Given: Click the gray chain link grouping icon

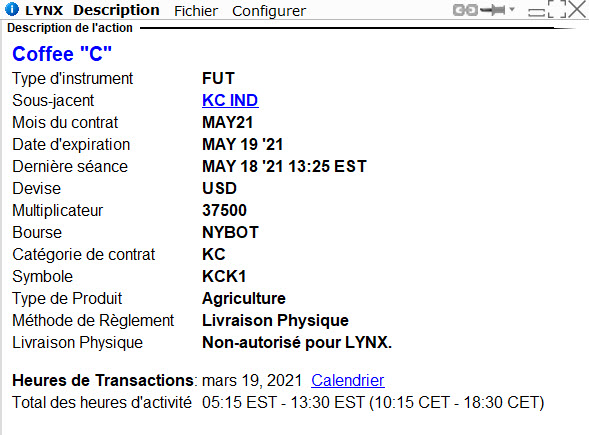Looking at the screenshot, I should 465,10.
